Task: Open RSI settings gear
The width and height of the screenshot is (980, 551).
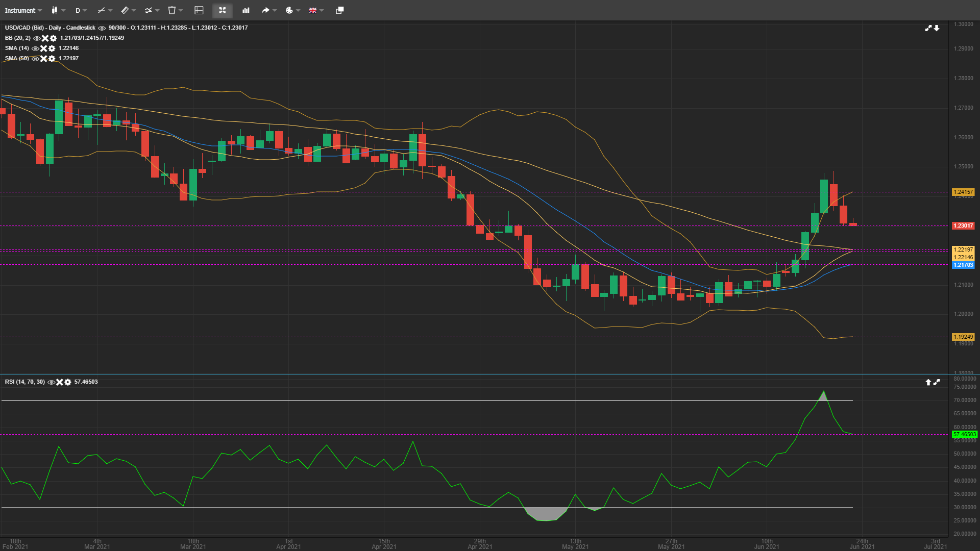Action: [x=67, y=382]
